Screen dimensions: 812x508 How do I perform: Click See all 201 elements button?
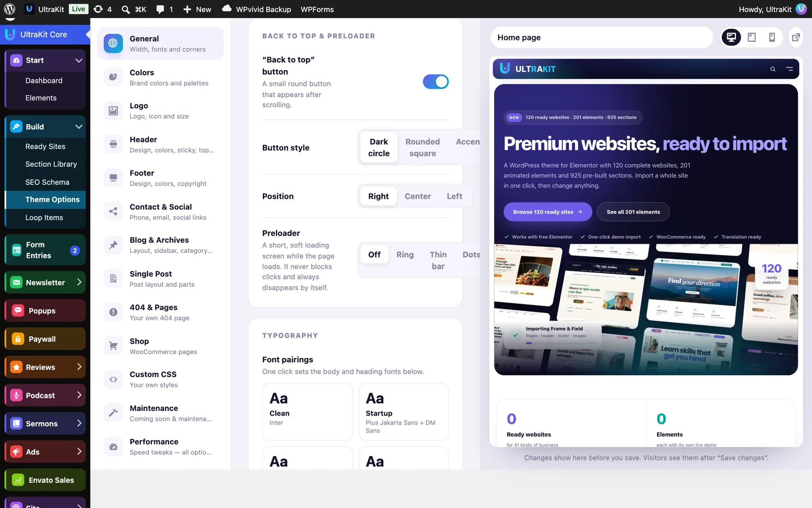pos(633,212)
